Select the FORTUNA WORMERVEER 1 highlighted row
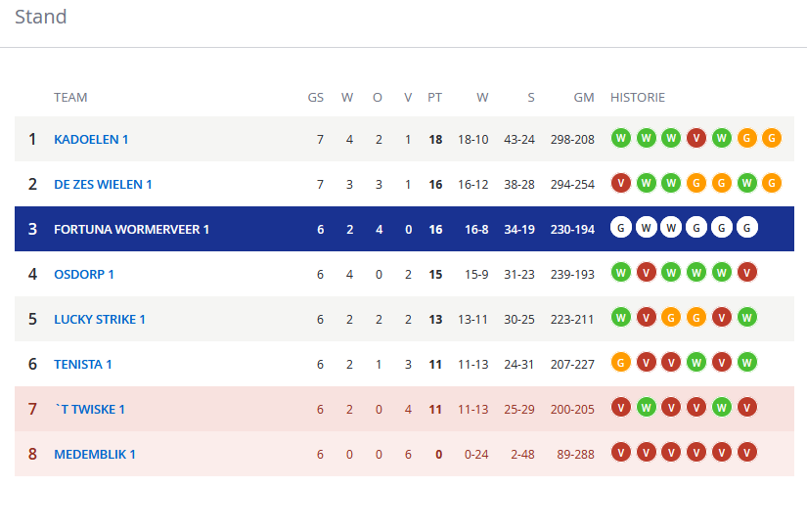The image size is (807, 532). (x=404, y=229)
